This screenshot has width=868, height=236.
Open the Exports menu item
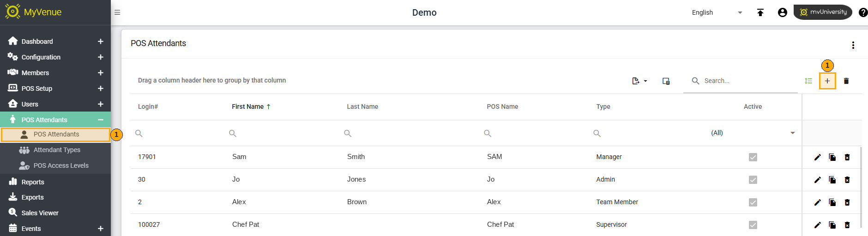55,197
